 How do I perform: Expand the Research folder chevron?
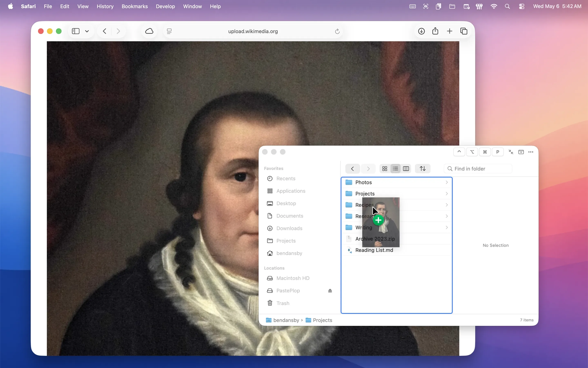[x=447, y=216]
